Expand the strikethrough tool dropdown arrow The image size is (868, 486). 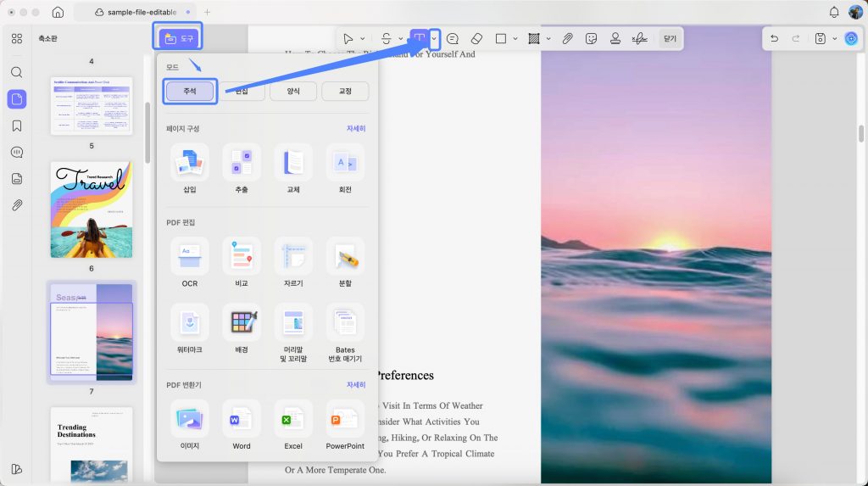(x=401, y=39)
